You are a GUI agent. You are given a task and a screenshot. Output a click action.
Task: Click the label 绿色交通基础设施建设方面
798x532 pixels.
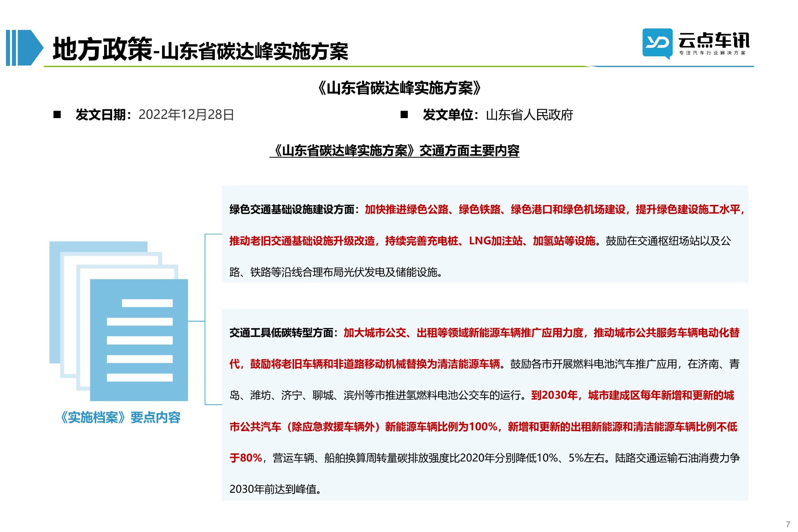(x=292, y=209)
